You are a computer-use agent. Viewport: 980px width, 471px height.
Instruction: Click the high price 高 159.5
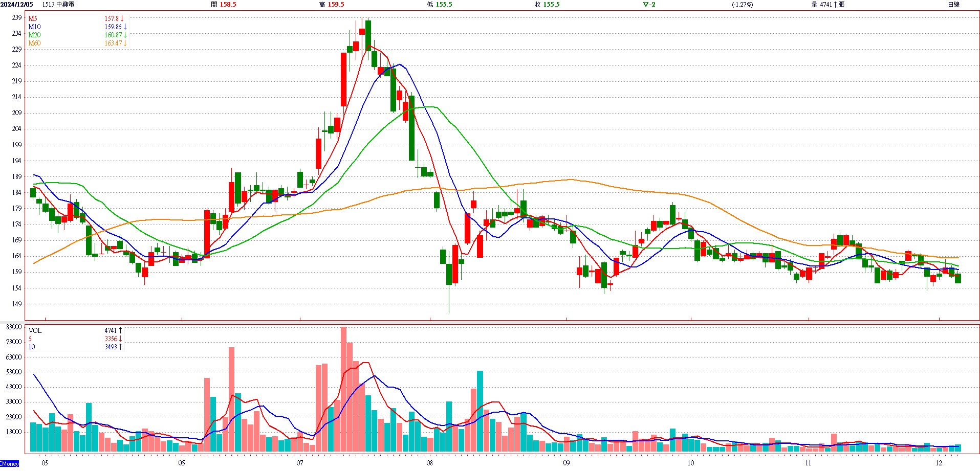[x=332, y=4]
